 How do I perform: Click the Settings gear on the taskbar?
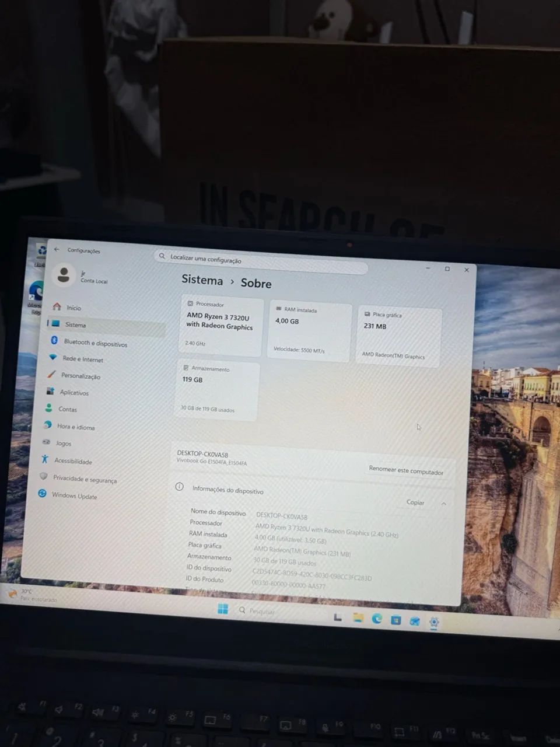(434, 622)
